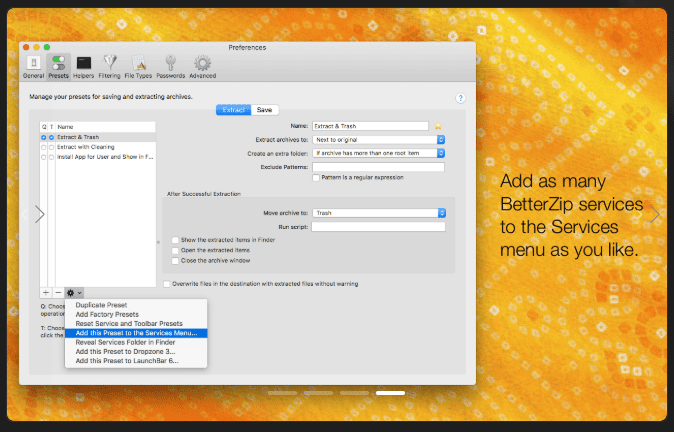Enable Pattern is a regular expression
The width and height of the screenshot is (674, 432).
pyautogui.click(x=316, y=178)
